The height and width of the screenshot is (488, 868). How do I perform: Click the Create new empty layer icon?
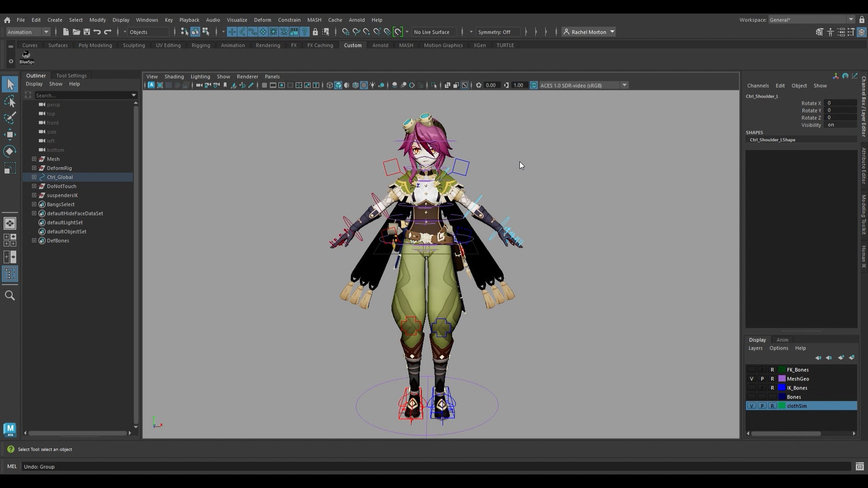(x=841, y=357)
